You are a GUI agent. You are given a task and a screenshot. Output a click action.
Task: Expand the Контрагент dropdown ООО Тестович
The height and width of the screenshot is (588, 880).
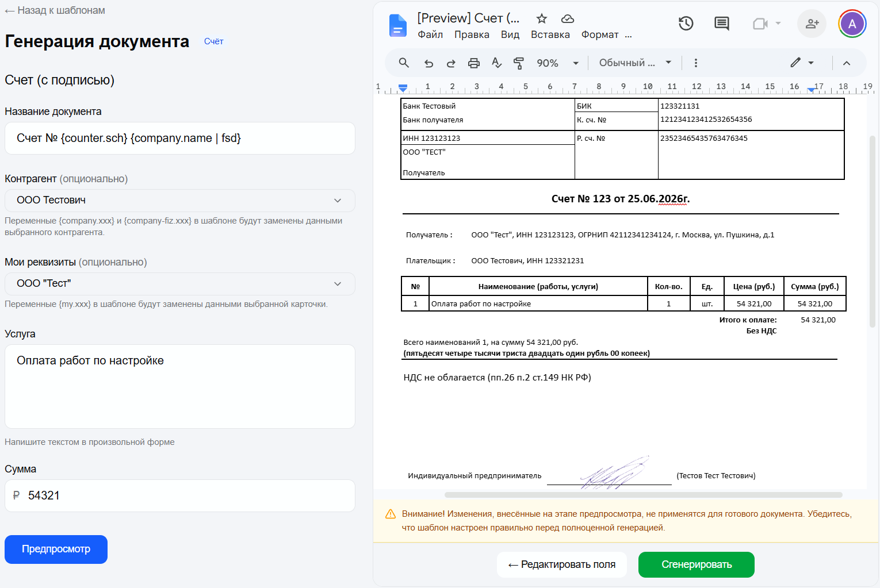point(180,201)
